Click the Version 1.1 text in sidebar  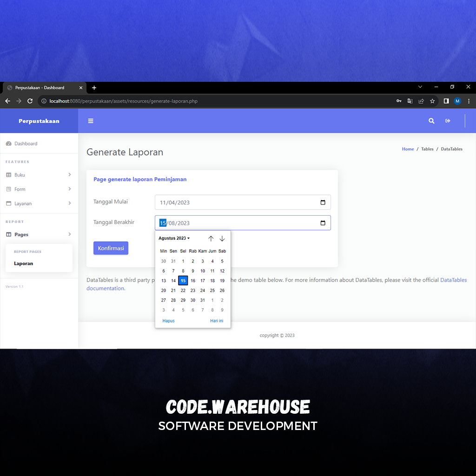tap(14, 286)
